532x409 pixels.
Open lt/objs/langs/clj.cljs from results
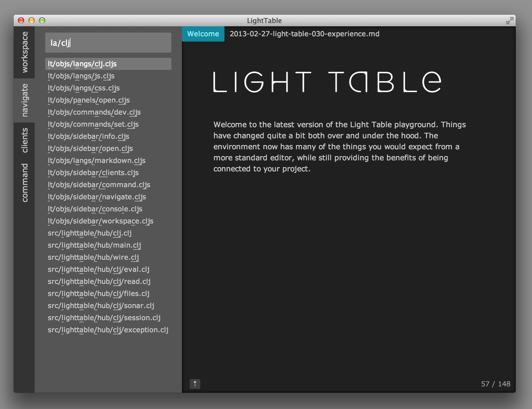(x=108, y=64)
